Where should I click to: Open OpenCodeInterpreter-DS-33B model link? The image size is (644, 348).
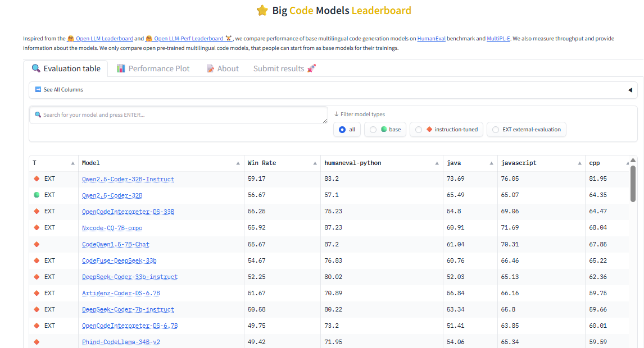coord(128,212)
